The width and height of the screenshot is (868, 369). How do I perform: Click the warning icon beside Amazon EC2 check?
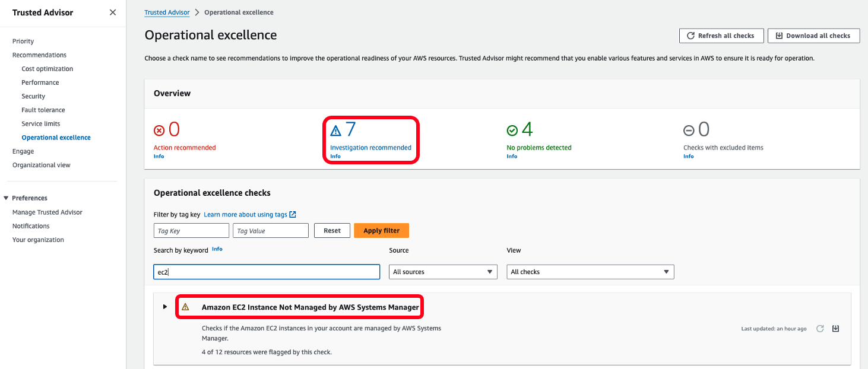tap(185, 307)
